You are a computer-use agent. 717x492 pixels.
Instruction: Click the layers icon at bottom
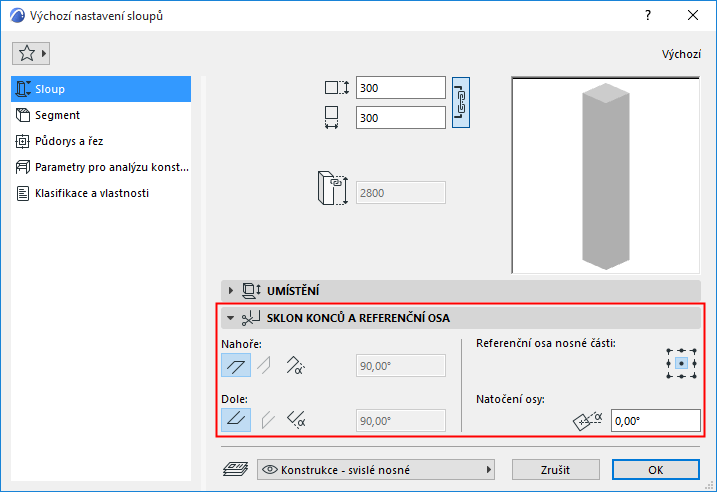pyautogui.click(x=235, y=469)
